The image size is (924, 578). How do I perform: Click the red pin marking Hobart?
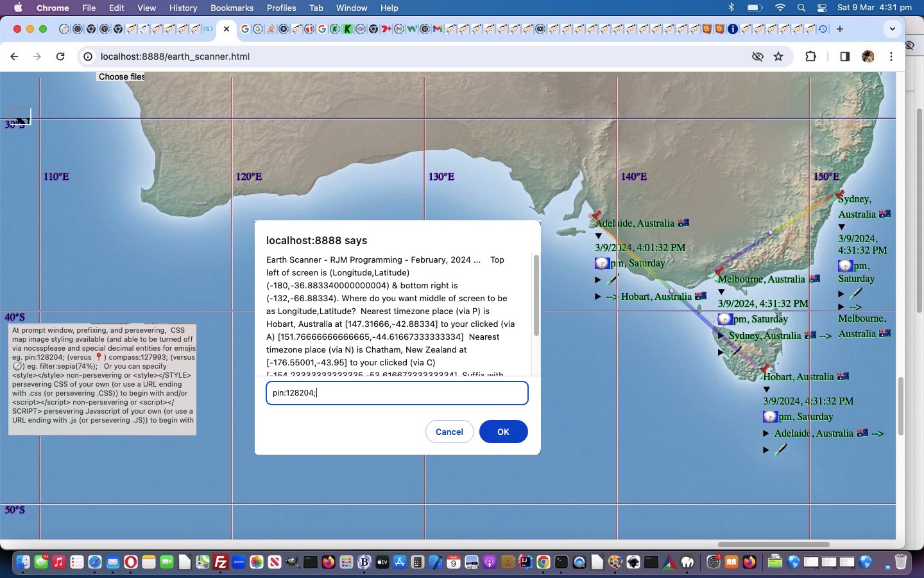[x=764, y=369]
